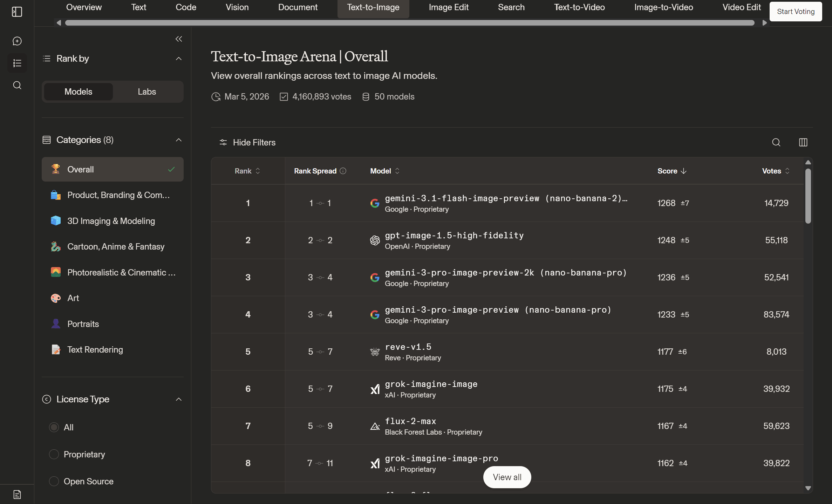Screen dimensions: 832x504
Task: Select the All license radio button
Action: coord(54,427)
